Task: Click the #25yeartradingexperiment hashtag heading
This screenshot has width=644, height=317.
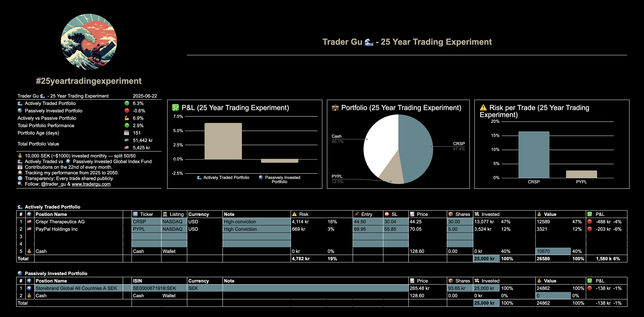Action: pos(89,81)
